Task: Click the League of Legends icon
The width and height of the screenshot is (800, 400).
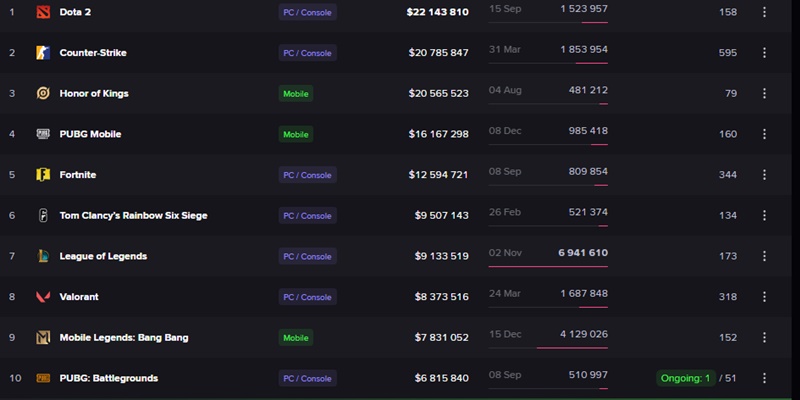Action: tap(43, 256)
